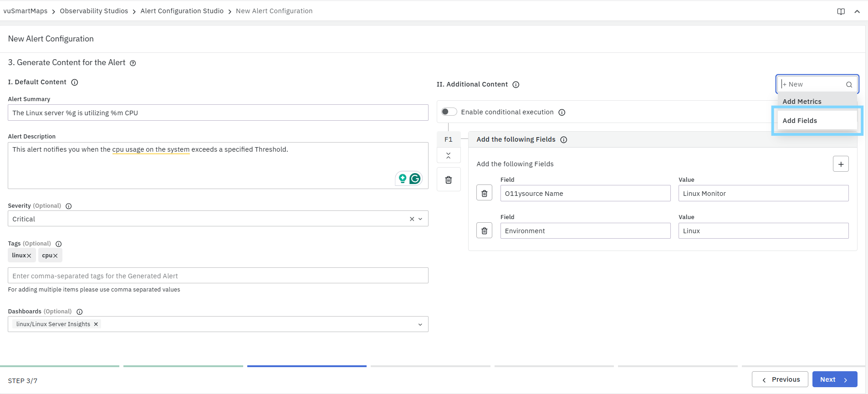Screen dimensions: 868x394
Task: Select Add Metrics from dropdown menu
Action: pyautogui.click(x=802, y=102)
